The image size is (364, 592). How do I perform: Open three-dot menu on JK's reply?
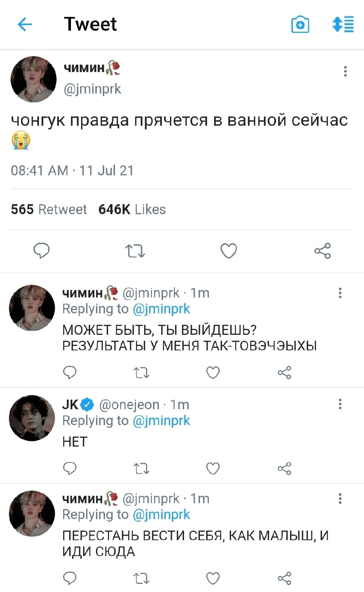pyautogui.click(x=340, y=404)
